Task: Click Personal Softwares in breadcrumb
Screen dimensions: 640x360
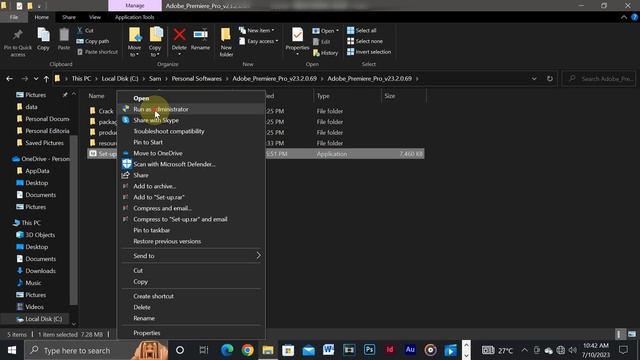Action: pos(196,78)
